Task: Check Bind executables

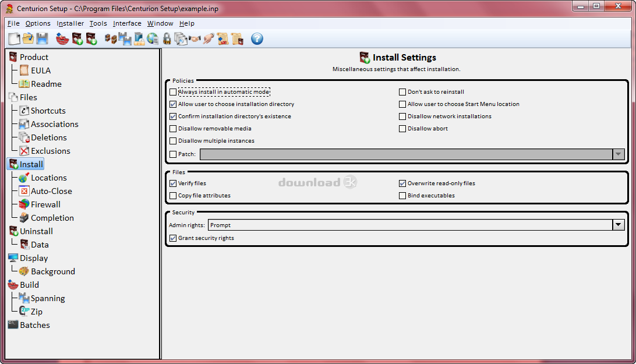Action: (x=402, y=196)
